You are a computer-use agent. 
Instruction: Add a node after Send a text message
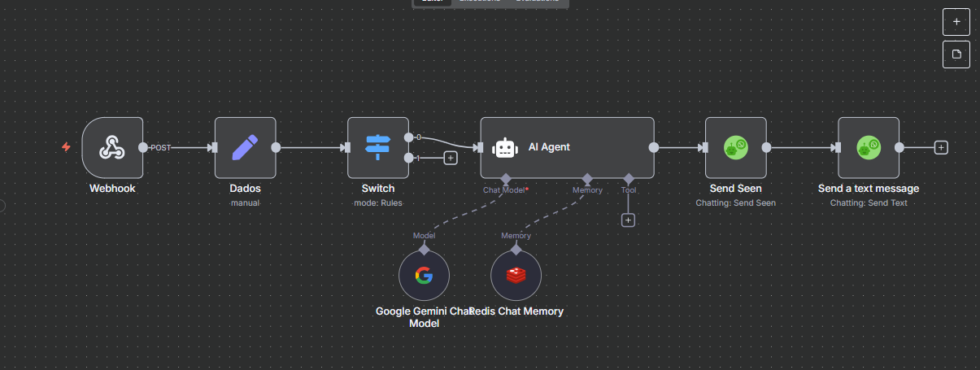tap(941, 147)
